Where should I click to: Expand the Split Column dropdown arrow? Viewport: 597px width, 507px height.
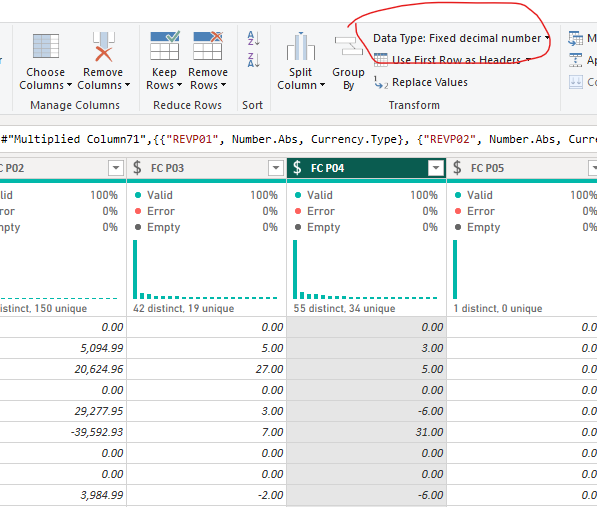(322, 85)
